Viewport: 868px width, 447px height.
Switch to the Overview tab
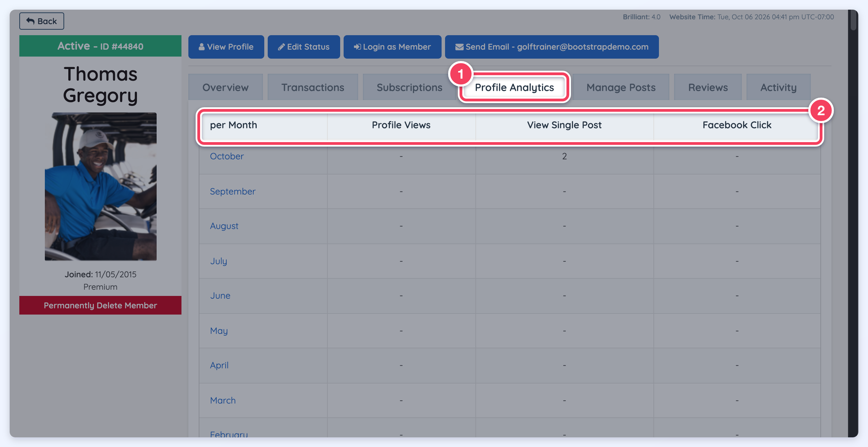click(x=225, y=87)
